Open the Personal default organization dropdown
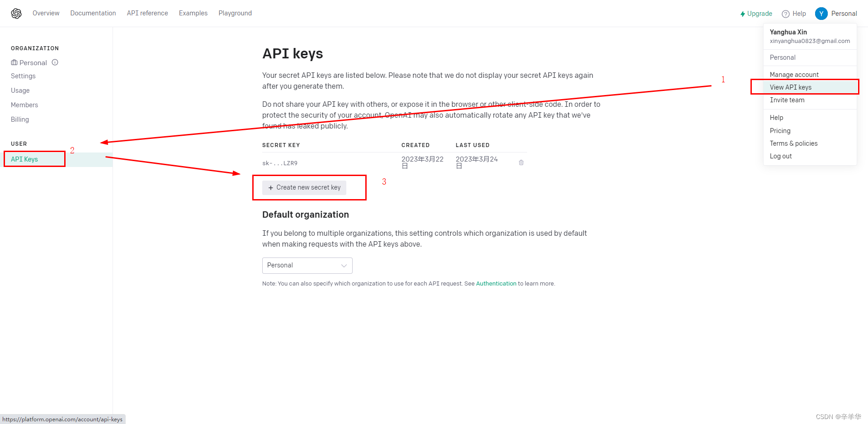Viewport: 868px width, 424px height. pos(307,266)
